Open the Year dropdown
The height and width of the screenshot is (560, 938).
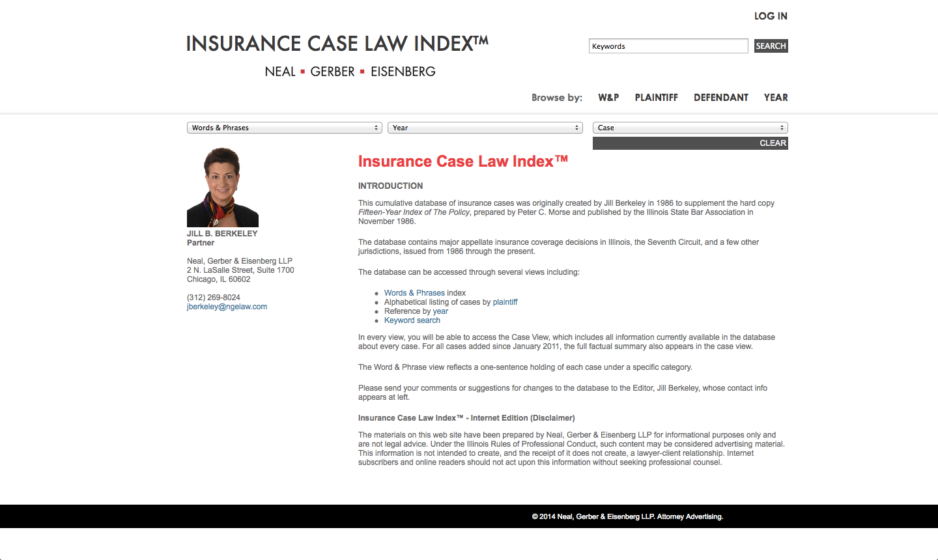(485, 128)
